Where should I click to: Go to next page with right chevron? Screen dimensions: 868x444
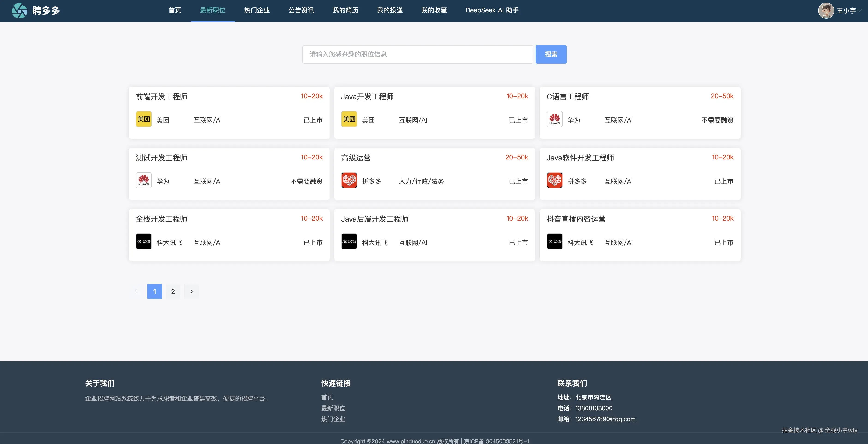coord(192,292)
